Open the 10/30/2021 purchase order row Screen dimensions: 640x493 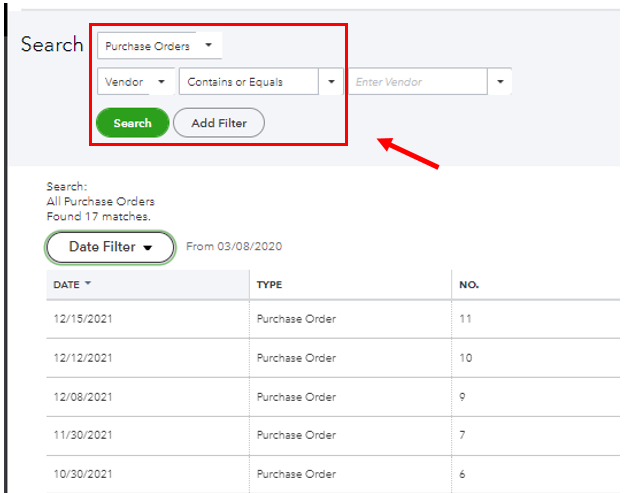click(x=83, y=474)
